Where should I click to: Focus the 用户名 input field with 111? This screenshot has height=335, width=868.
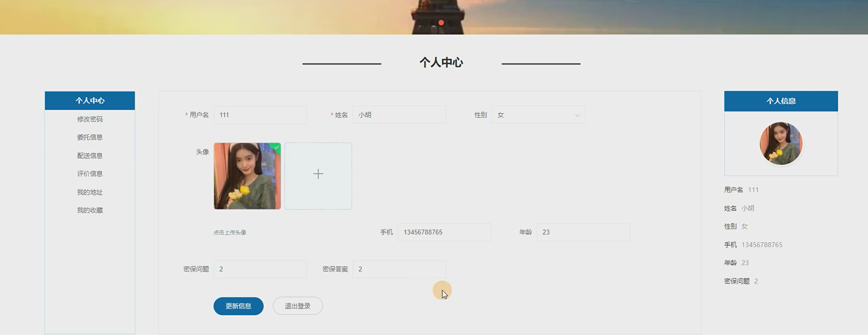(260, 115)
